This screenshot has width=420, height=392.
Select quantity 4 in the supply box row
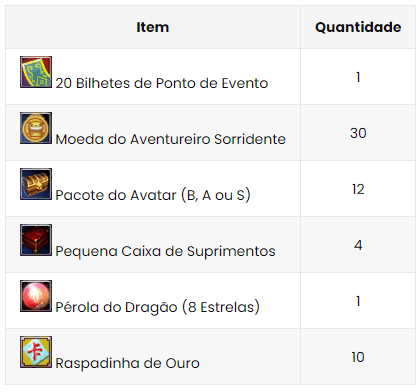click(x=358, y=245)
